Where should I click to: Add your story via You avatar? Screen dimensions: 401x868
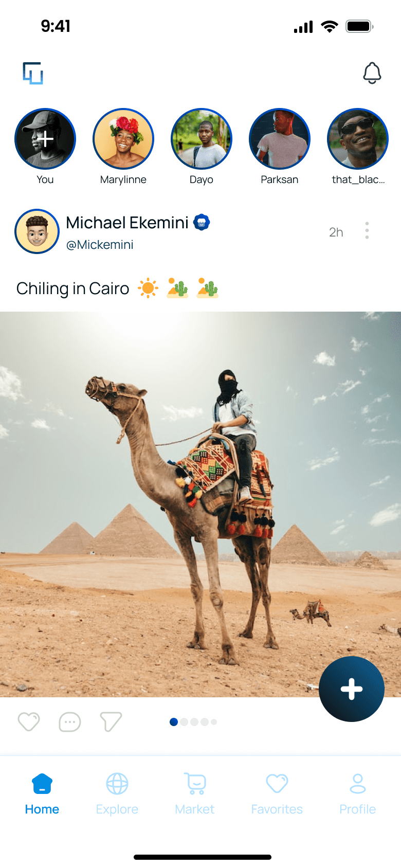[45, 139]
